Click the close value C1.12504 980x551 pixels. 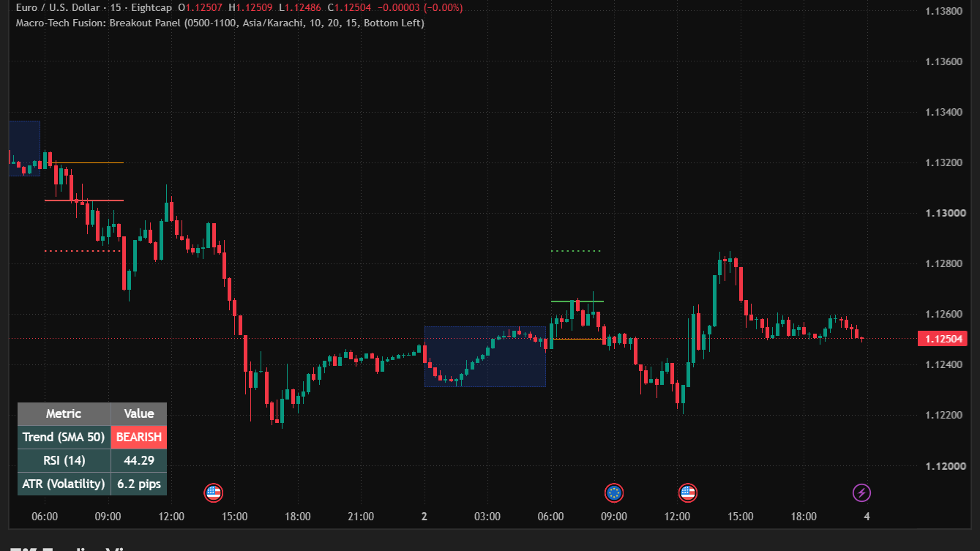pyautogui.click(x=349, y=7)
